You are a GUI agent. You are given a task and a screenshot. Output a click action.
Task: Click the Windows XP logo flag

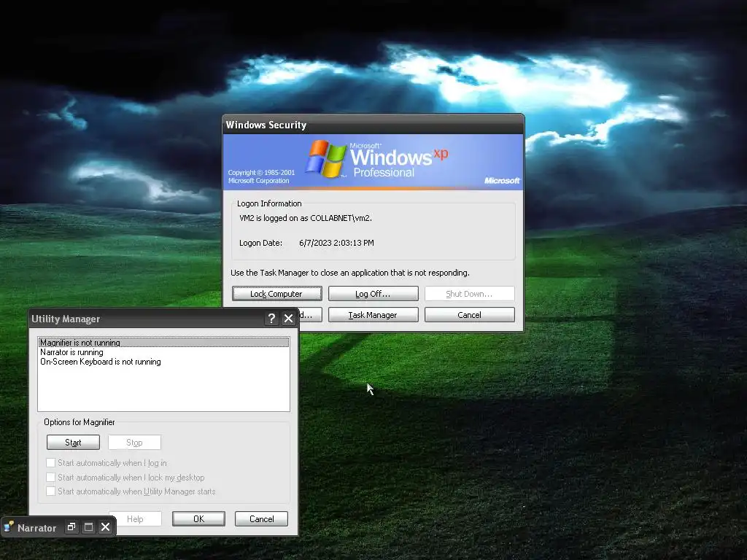(326, 159)
